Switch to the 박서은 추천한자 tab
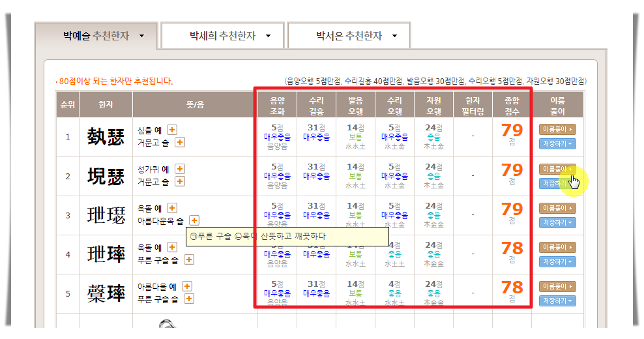644x339 pixels. coord(349,36)
